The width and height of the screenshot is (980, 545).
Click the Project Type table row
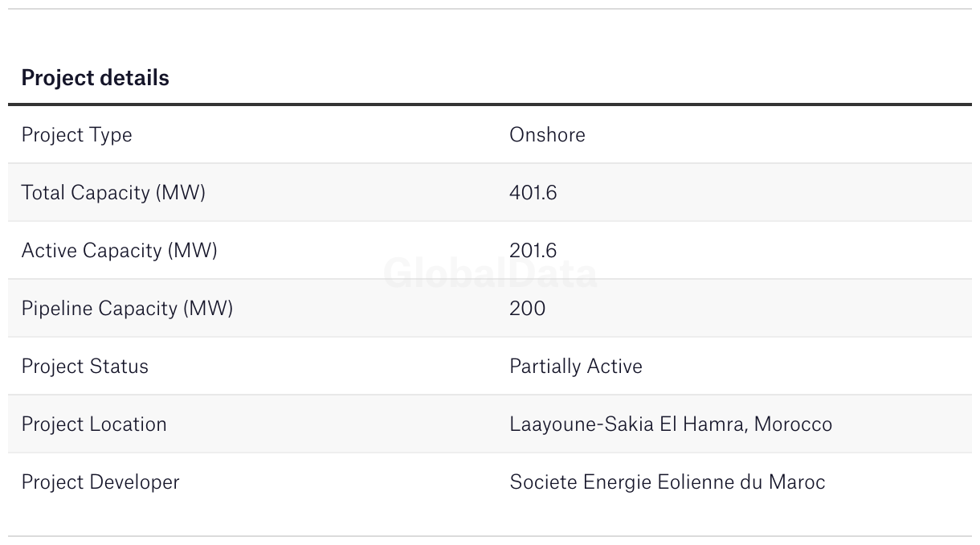[x=361, y=134]
